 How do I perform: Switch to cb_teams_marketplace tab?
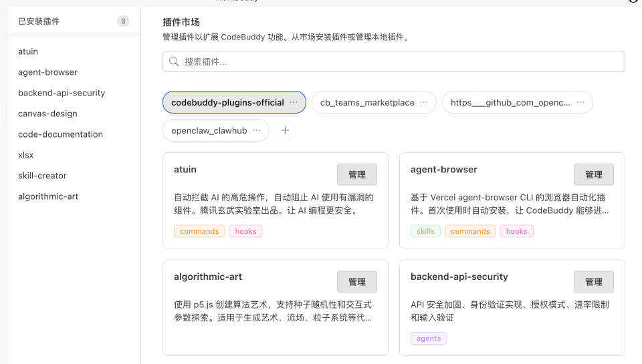(x=366, y=102)
